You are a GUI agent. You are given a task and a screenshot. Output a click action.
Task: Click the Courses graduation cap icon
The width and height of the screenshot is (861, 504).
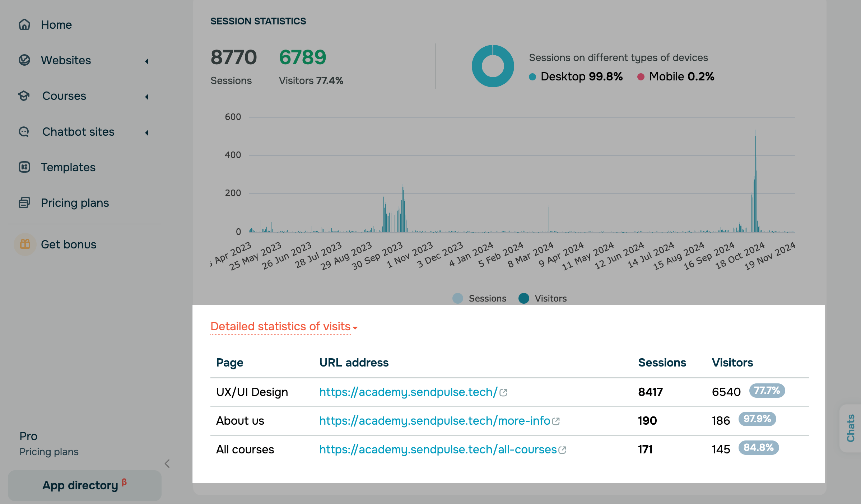(24, 96)
